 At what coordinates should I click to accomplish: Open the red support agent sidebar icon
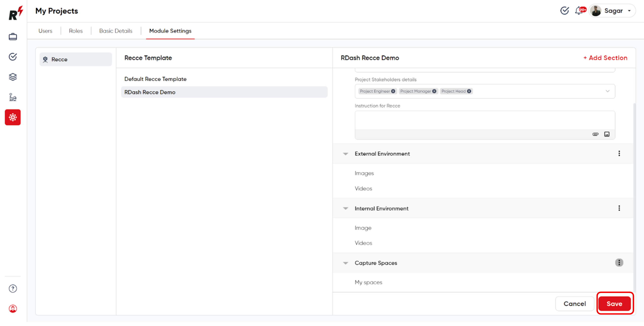click(13, 309)
